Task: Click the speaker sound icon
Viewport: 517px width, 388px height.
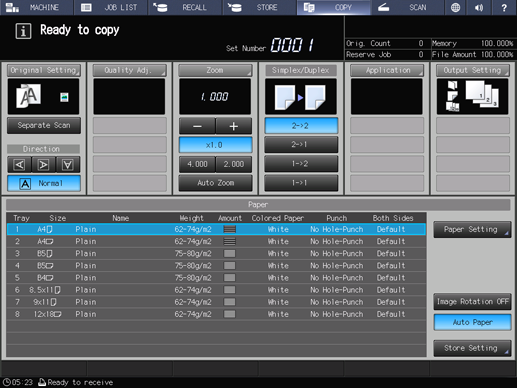Action: [x=479, y=7]
